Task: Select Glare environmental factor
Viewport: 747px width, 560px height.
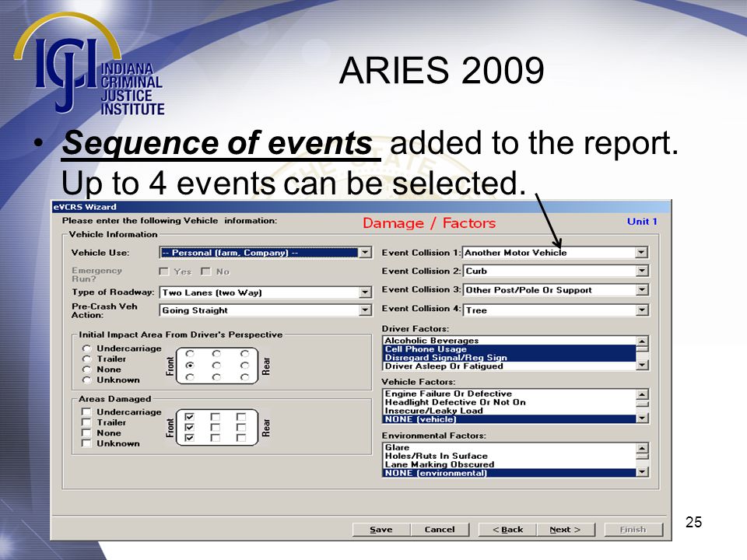Action: click(509, 448)
